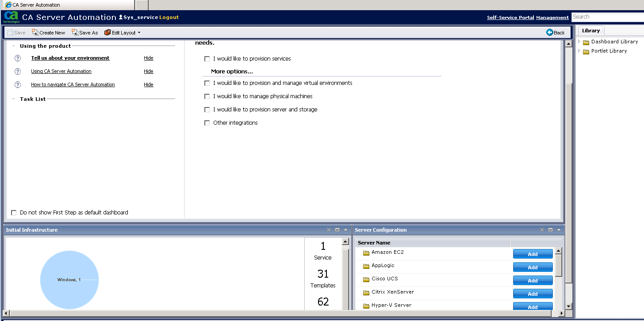Open the Edit Layout dropdown menu

(x=123, y=32)
